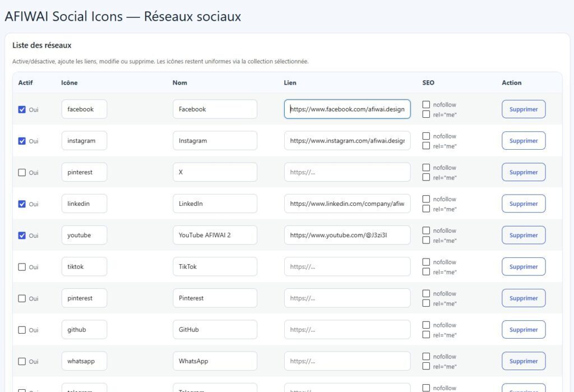The image size is (574, 392).
Task: Select the "Pinterest" name field
Action: click(x=215, y=298)
